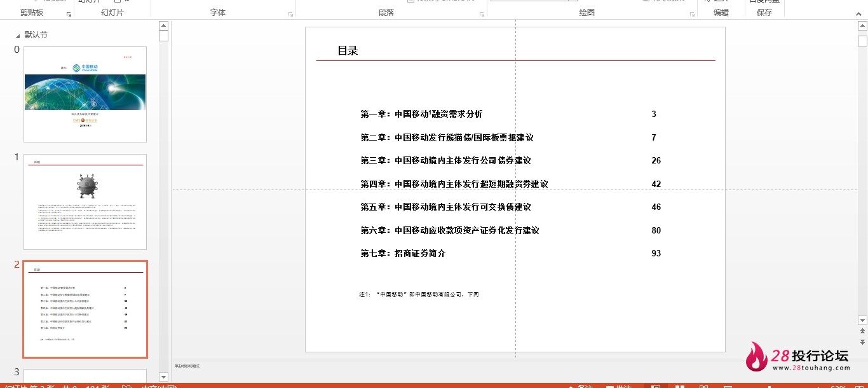Go to previous slide with double-up arrow
The height and width of the screenshot is (388, 868).
[x=862, y=331]
